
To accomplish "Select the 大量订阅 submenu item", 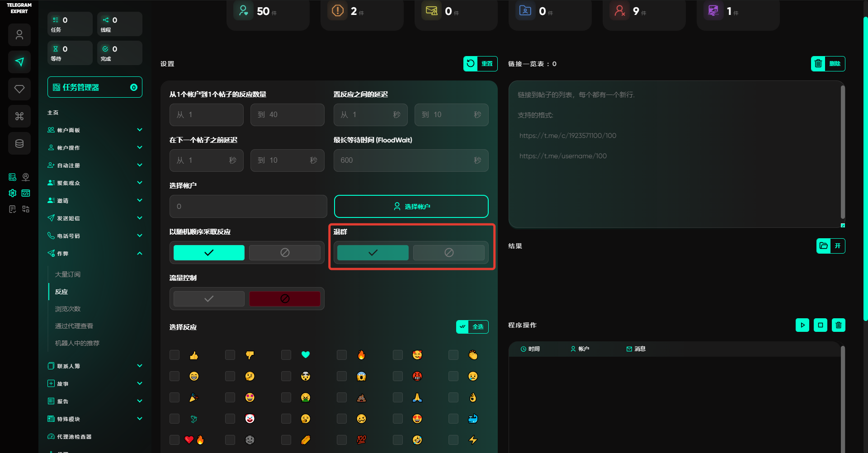I will pos(68,274).
